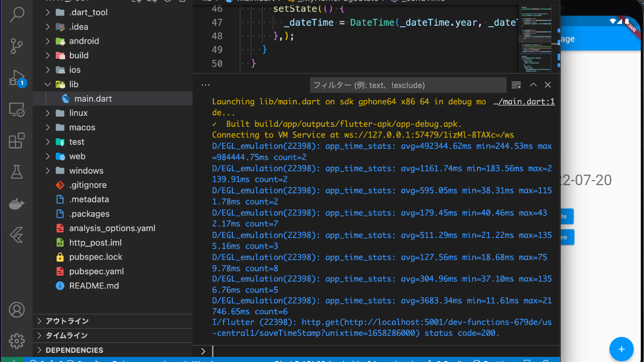Expand the build folder

click(x=113, y=55)
